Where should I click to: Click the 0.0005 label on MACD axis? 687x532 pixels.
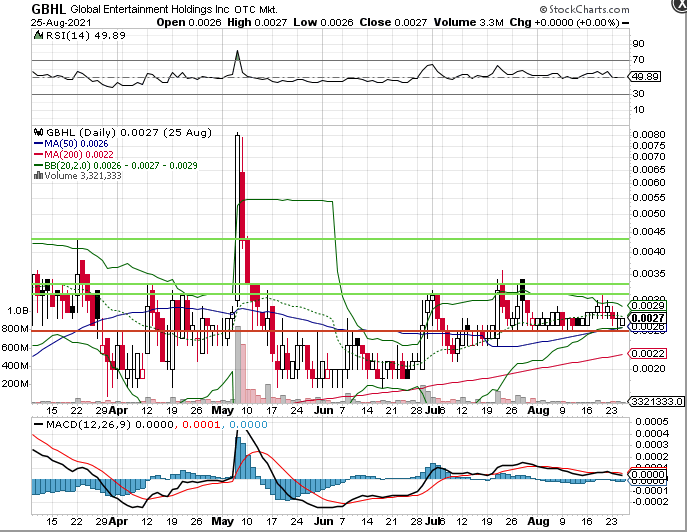point(652,422)
